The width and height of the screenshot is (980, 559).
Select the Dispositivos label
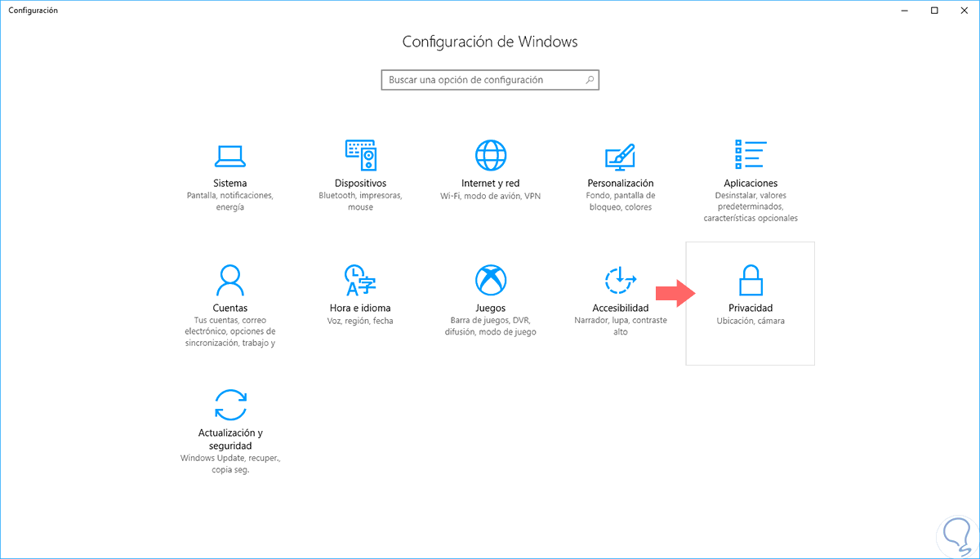(360, 184)
